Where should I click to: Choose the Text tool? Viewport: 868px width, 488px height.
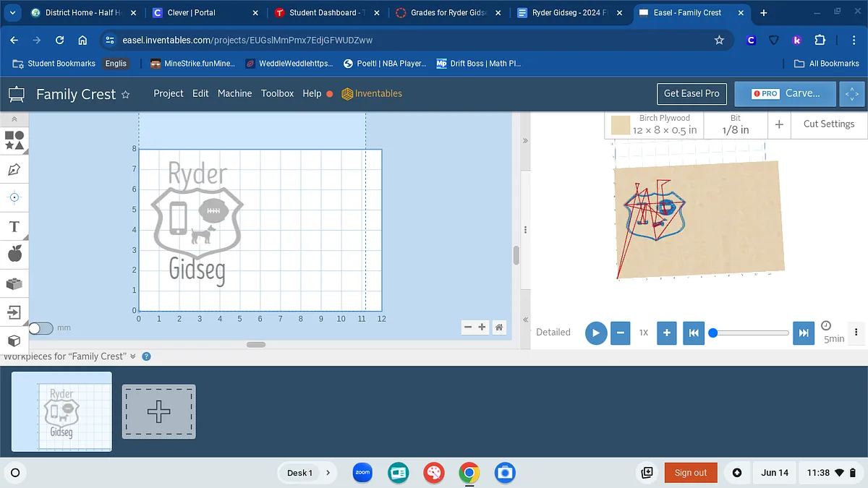14,227
